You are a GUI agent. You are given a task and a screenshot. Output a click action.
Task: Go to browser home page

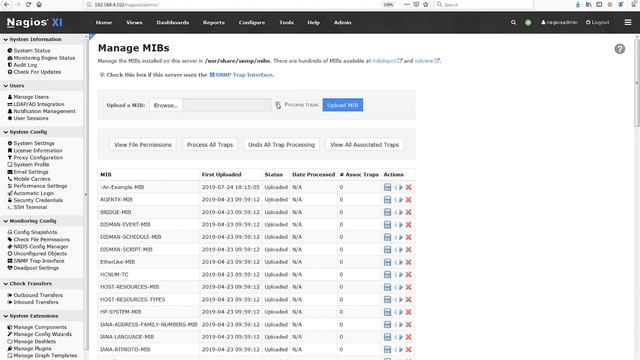[x=39, y=4]
